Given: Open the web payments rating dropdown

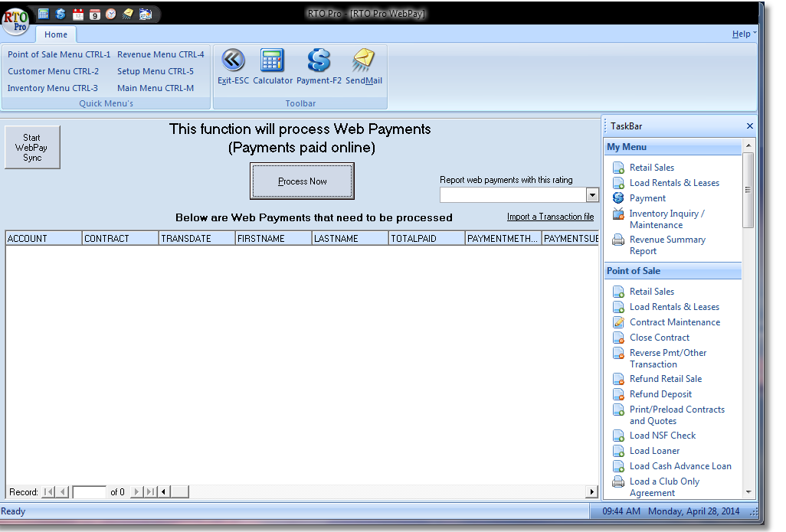Looking at the screenshot, I should [x=592, y=195].
